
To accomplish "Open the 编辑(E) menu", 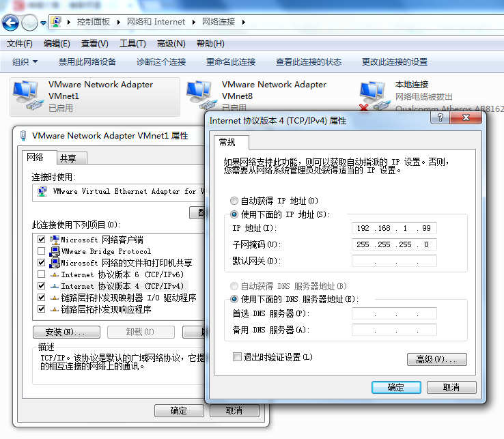I will pos(57,44).
